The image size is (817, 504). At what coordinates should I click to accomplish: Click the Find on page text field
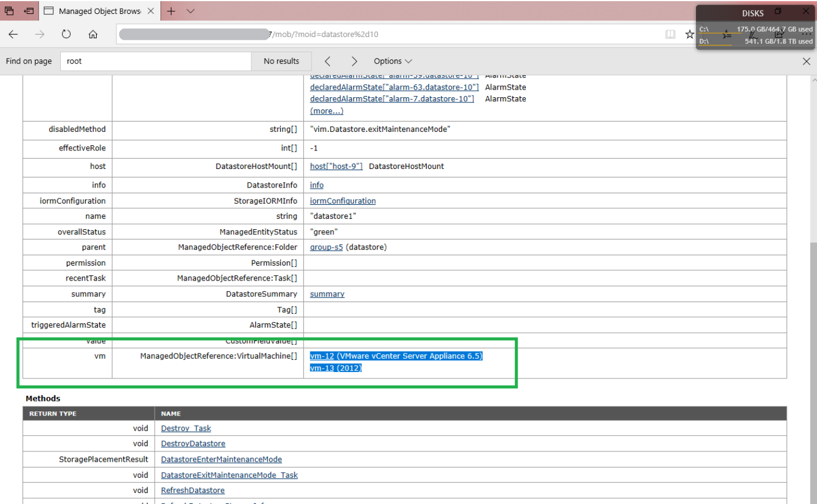point(156,61)
